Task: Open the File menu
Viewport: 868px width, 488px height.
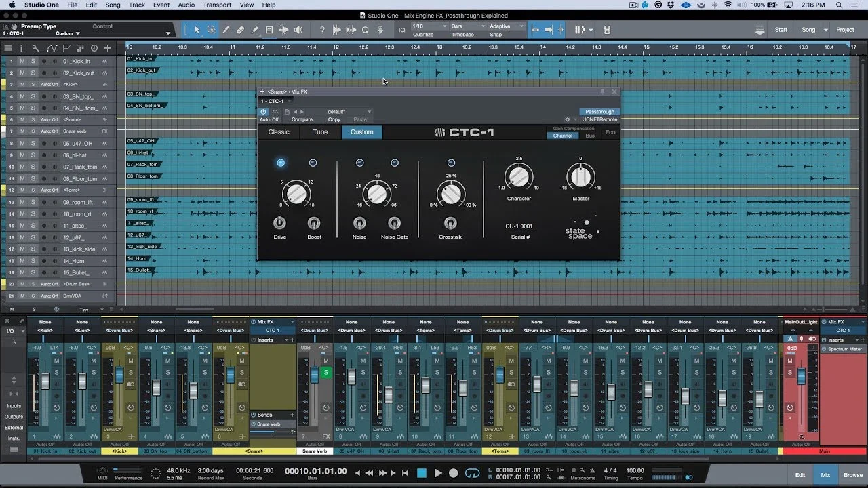Action: pos(72,5)
